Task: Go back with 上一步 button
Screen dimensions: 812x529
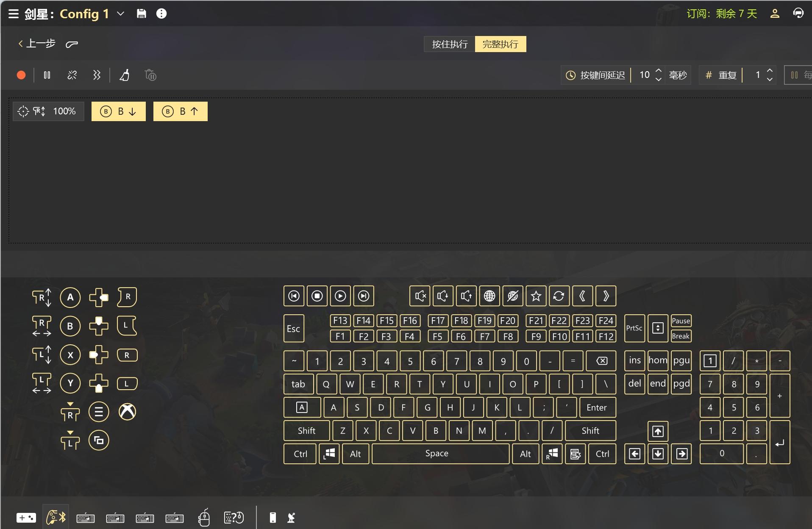Action: point(37,44)
